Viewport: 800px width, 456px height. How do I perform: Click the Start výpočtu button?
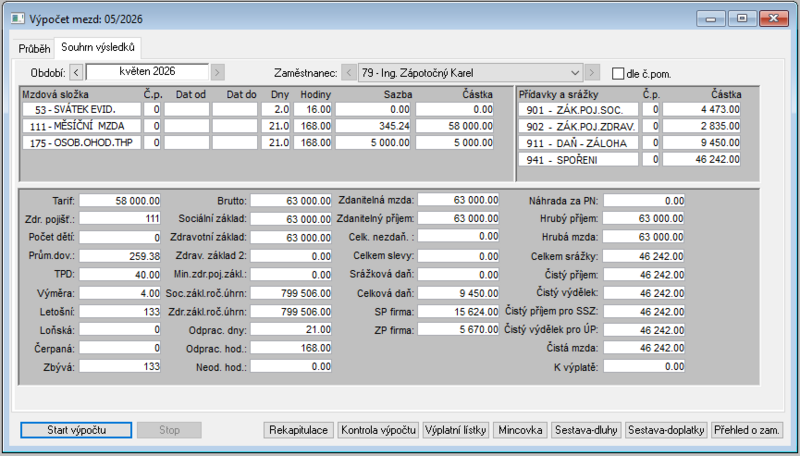[x=76, y=430]
